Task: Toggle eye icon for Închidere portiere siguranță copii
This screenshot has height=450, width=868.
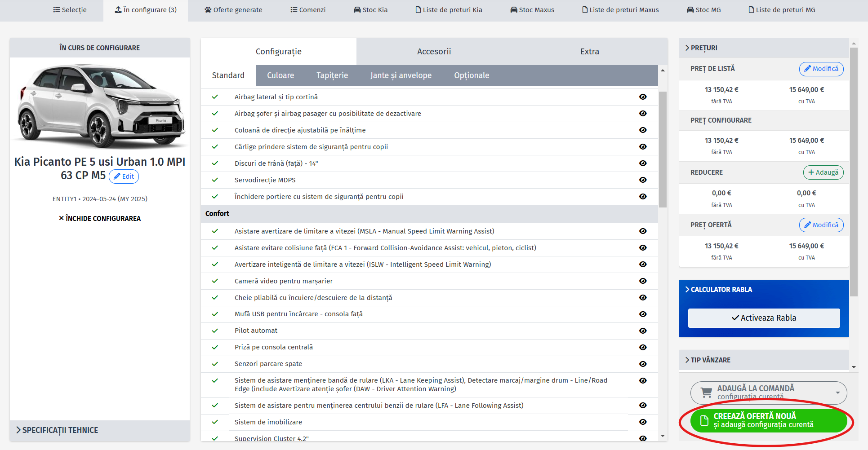Action: (x=643, y=197)
